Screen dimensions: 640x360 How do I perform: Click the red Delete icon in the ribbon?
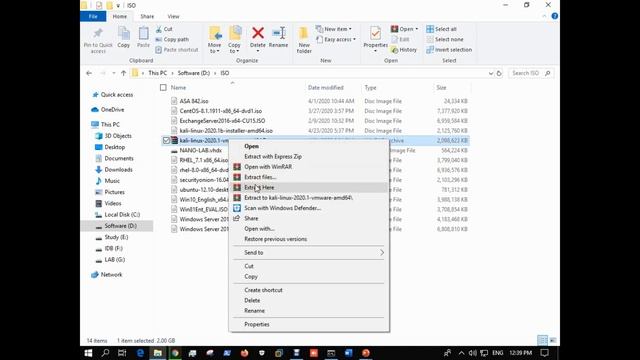[x=258, y=33]
